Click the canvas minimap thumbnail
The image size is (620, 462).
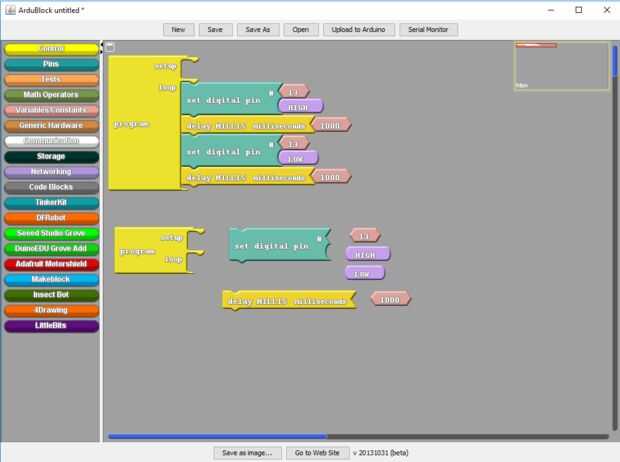point(561,66)
